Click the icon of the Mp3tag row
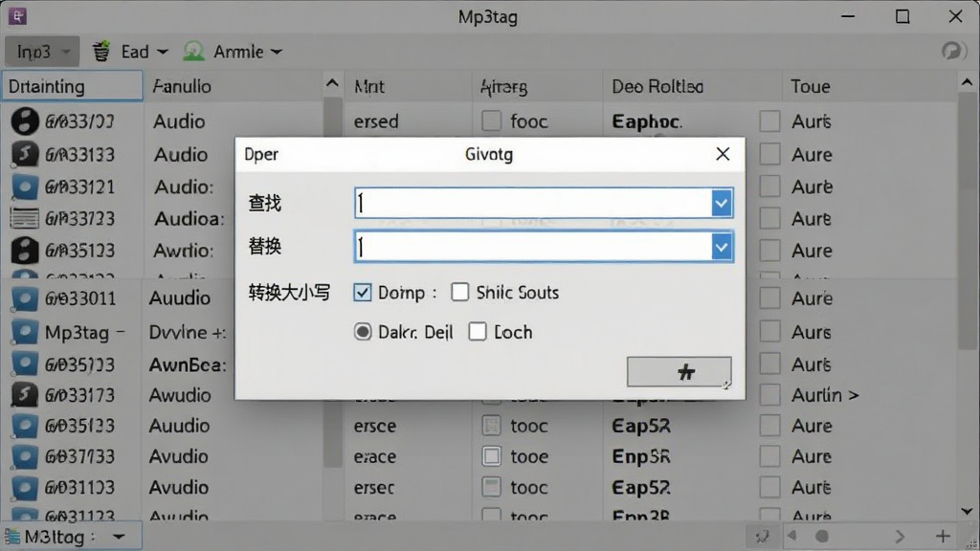 tap(24, 332)
